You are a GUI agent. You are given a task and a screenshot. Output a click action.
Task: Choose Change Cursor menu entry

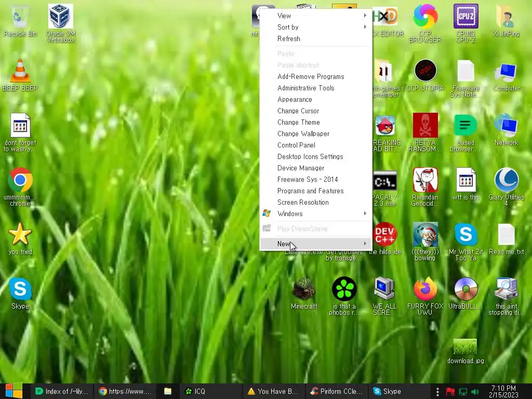316,111
